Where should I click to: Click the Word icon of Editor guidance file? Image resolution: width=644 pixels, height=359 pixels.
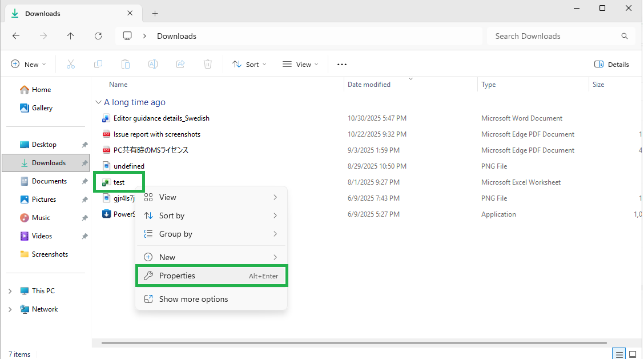pyautogui.click(x=106, y=118)
